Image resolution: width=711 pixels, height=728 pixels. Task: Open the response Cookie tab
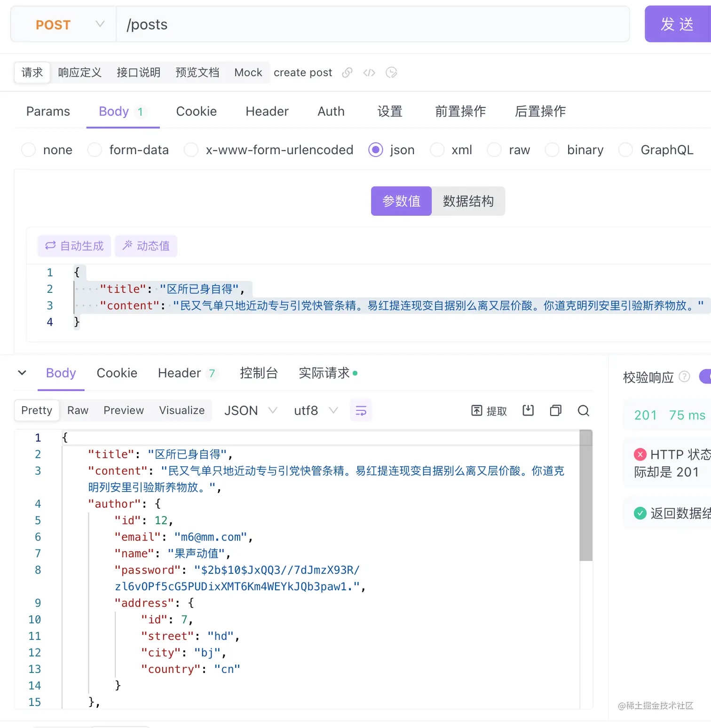click(x=117, y=373)
